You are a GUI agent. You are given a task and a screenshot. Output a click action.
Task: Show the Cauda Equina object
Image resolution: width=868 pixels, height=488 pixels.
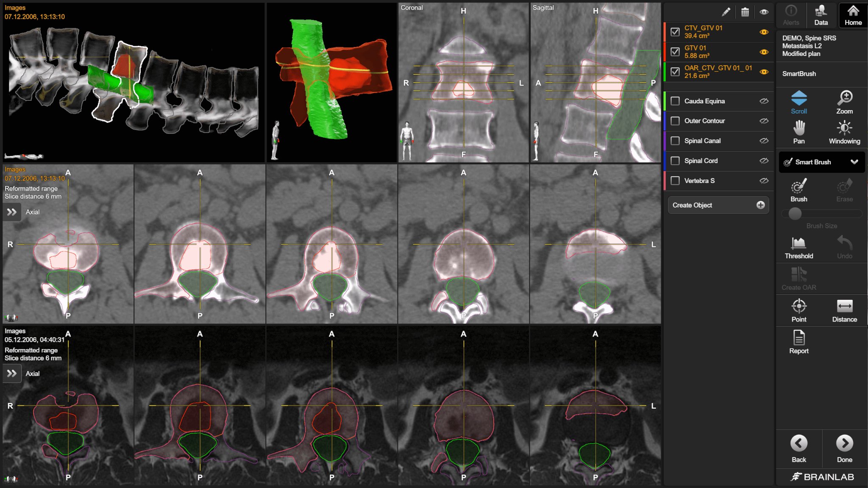click(764, 101)
